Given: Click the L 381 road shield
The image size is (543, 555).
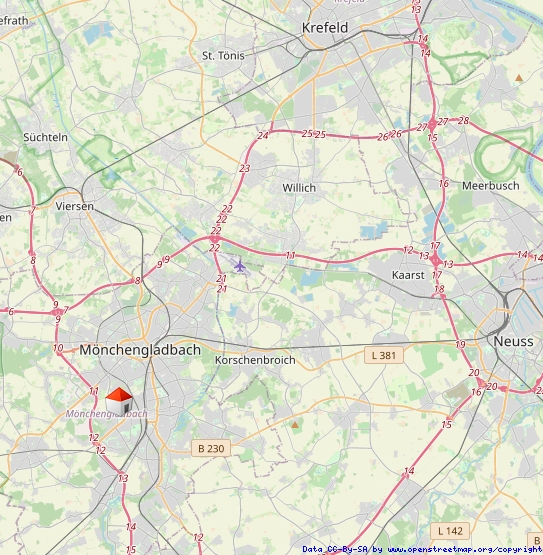Looking at the screenshot, I should click(384, 355).
